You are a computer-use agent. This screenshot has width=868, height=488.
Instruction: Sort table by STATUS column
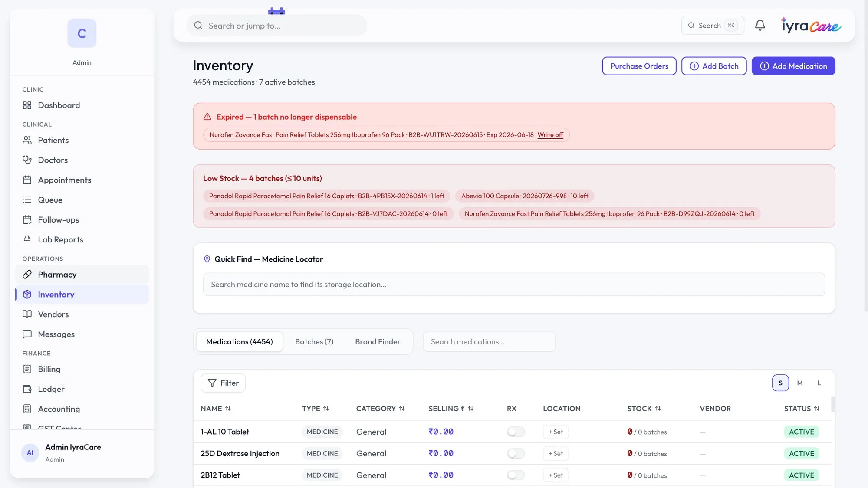coord(802,409)
